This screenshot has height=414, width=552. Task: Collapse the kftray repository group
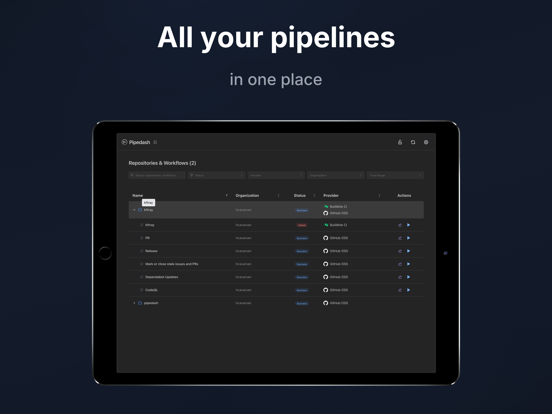(x=134, y=210)
